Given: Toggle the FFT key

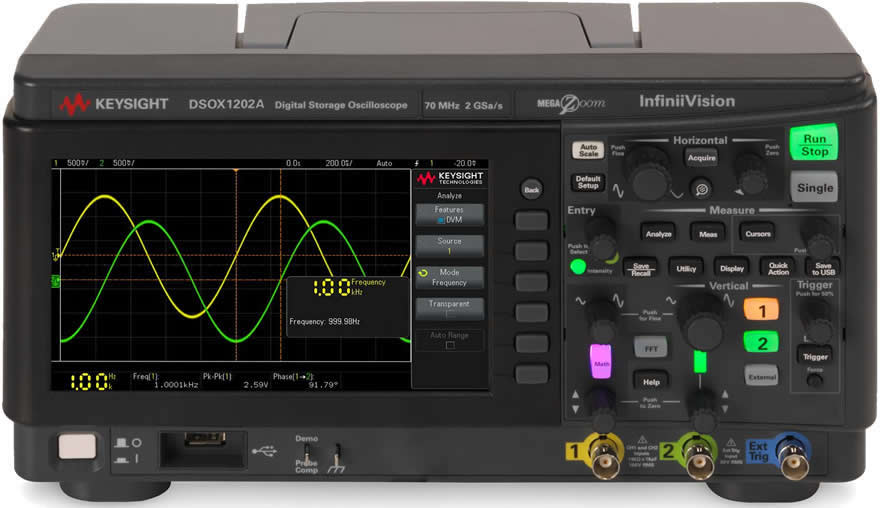Looking at the screenshot, I should (x=650, y=347).
